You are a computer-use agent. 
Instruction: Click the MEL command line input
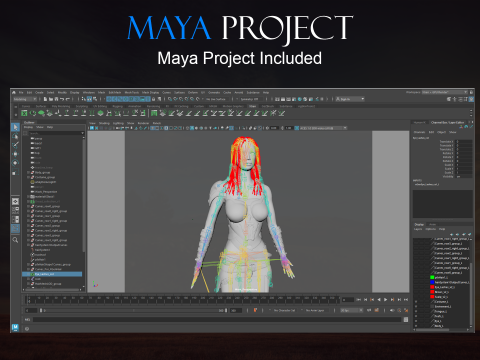pyautogui.click(x=217, y=319)
